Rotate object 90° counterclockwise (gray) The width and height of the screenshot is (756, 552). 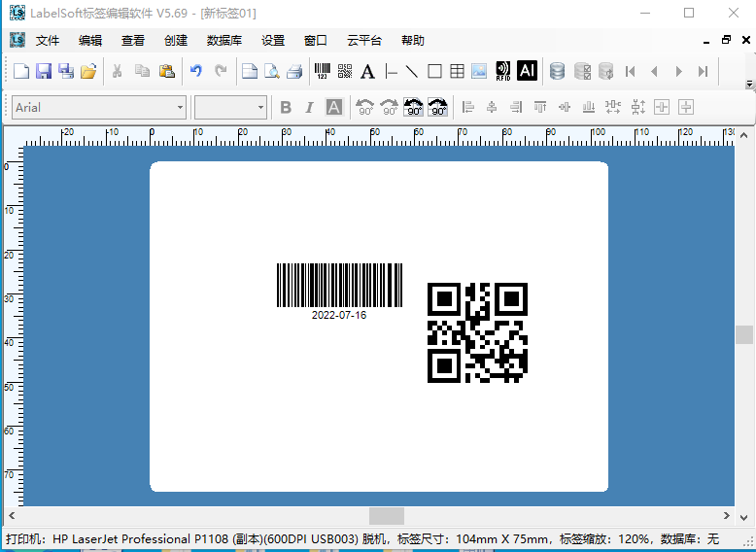tap(364, 107)
